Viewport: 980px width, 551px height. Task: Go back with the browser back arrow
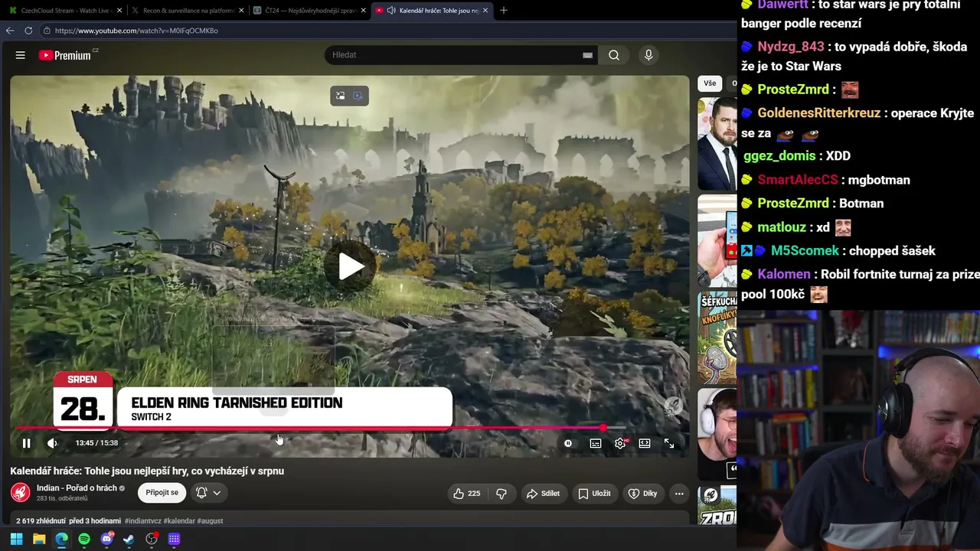(x=10, y=31)
